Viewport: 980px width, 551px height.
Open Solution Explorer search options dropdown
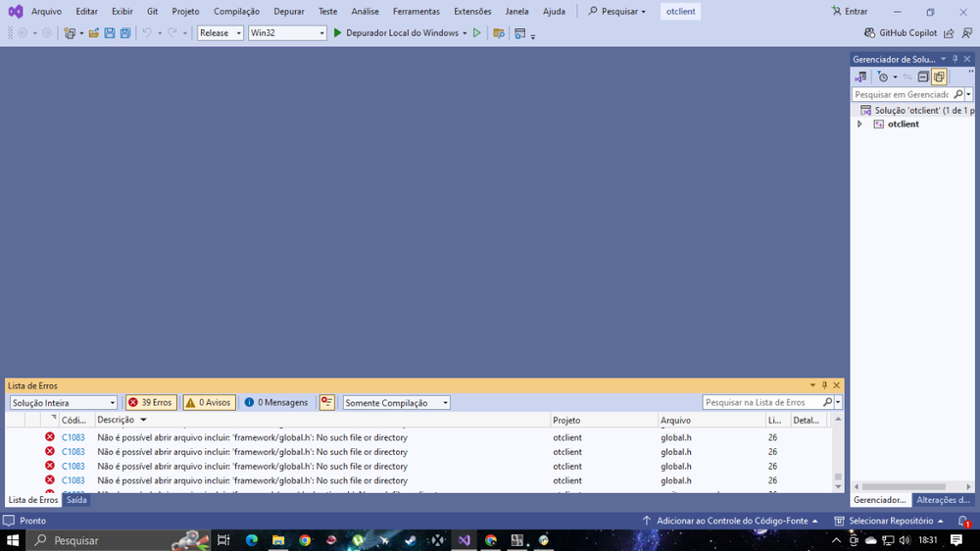pos(969,94)
